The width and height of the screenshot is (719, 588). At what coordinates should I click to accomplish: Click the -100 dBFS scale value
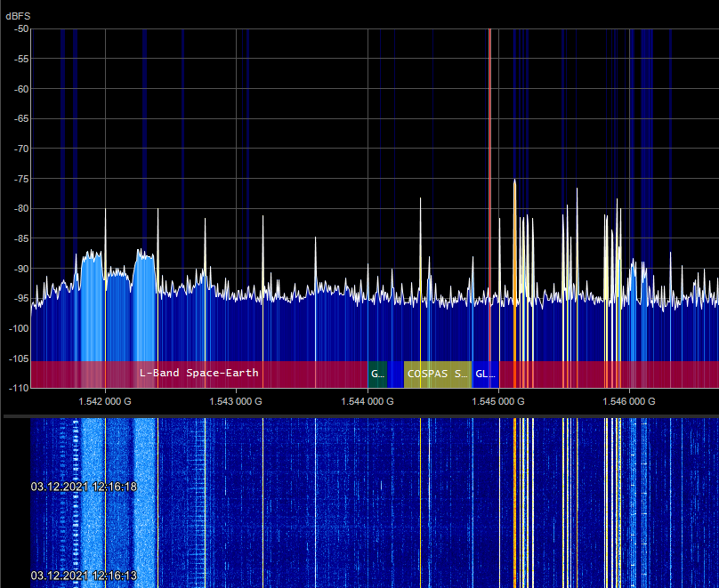(x=20, y=328)
